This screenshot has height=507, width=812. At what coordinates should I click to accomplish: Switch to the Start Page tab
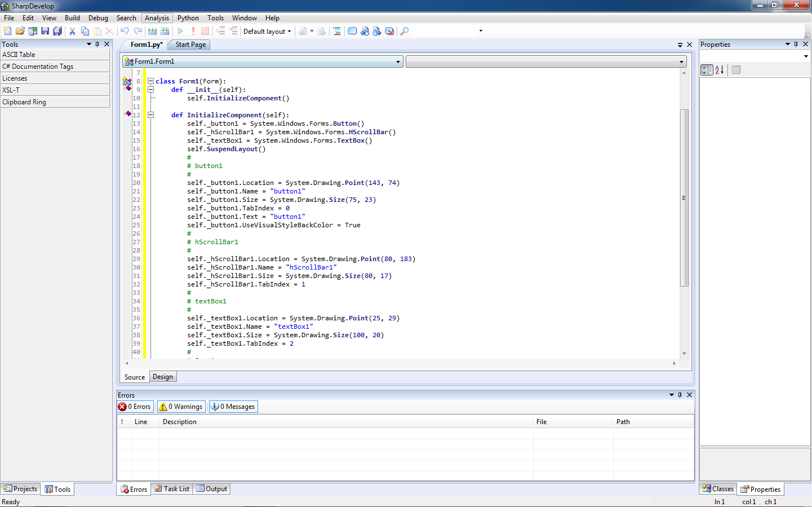tap(190, 45)
